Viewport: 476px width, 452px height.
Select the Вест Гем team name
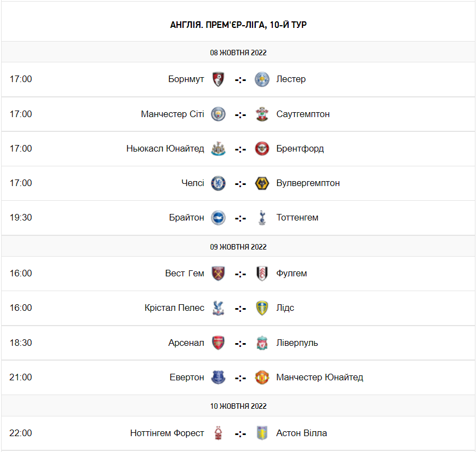[x=185, y=274]
